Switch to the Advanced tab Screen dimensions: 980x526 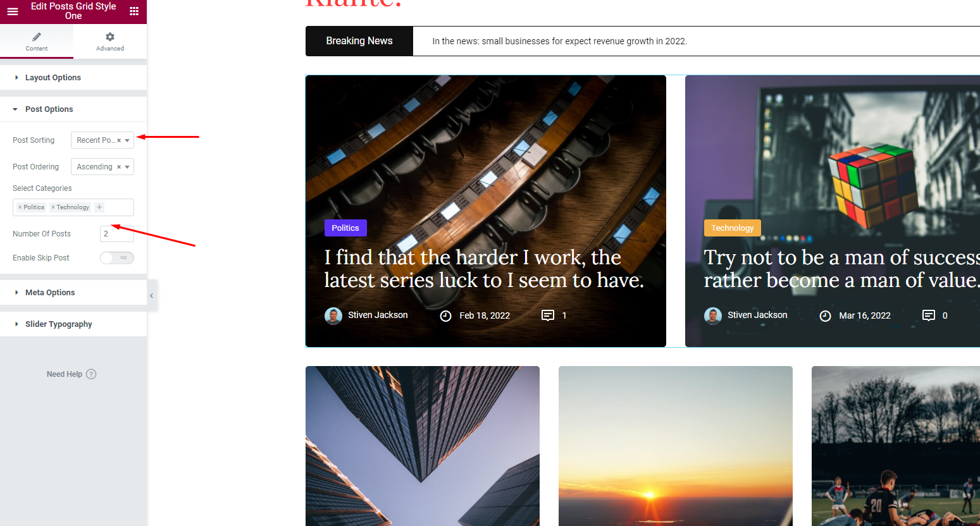[110, 42]
